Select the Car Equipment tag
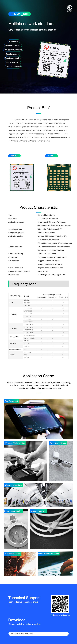This screenshot has width=77, height=644. (13, 41)
